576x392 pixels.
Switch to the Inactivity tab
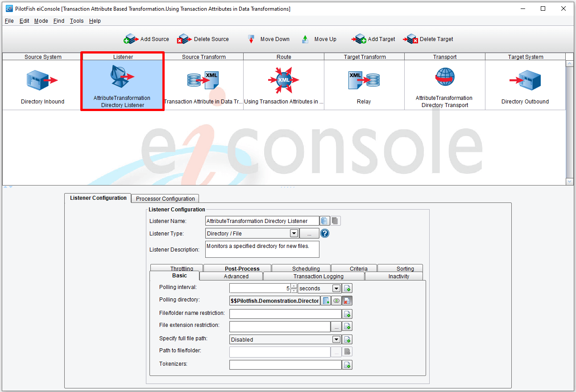pyautogui.click(x=394, y=276)
